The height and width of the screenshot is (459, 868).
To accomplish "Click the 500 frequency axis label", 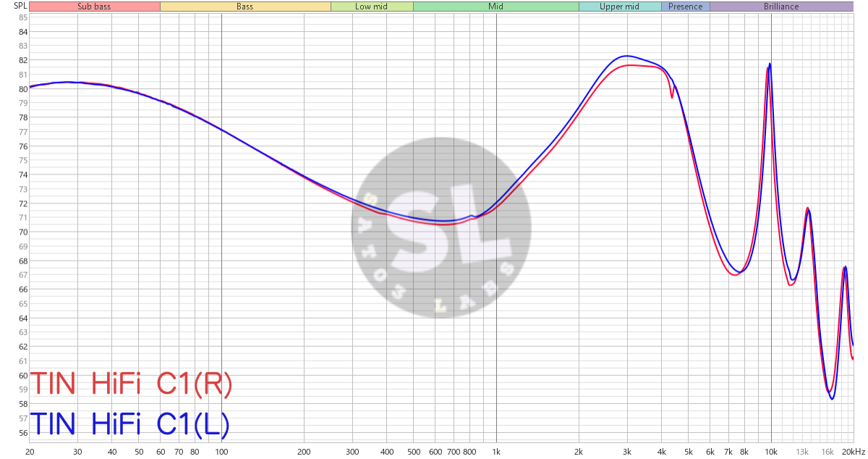I will 413,452.
